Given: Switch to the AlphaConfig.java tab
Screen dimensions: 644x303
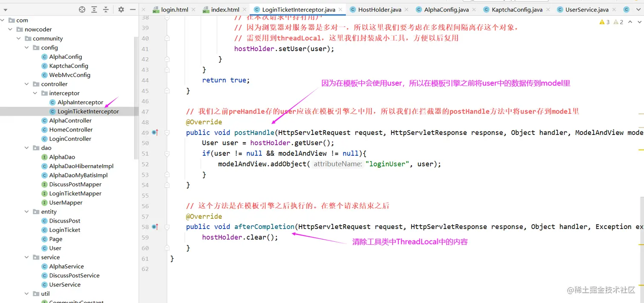Looking at the screenshot, I should click(x=446, y=9).
